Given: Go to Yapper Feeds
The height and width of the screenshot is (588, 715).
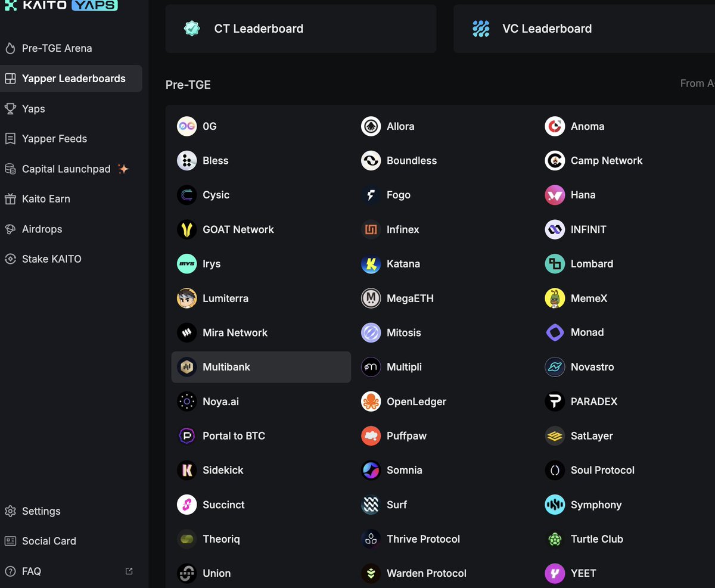Looking at the screenshot, I should [71, 139].
